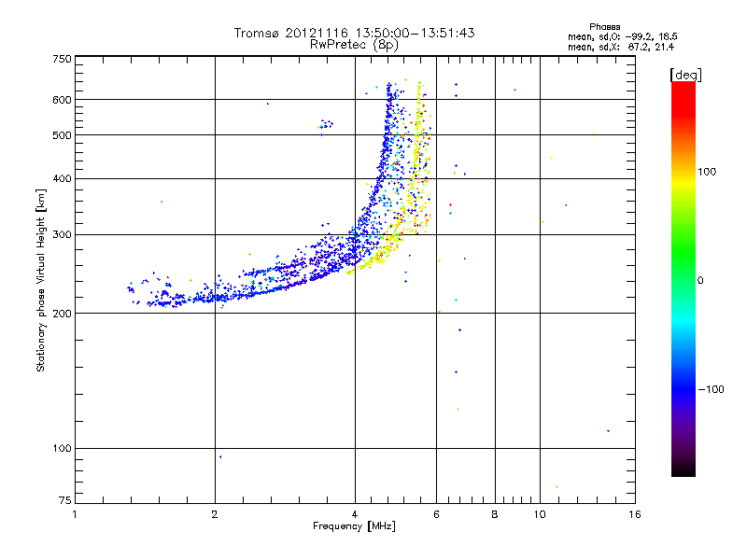
Task: Click the '100' label beside the color bar
Action: click(707, 172)
